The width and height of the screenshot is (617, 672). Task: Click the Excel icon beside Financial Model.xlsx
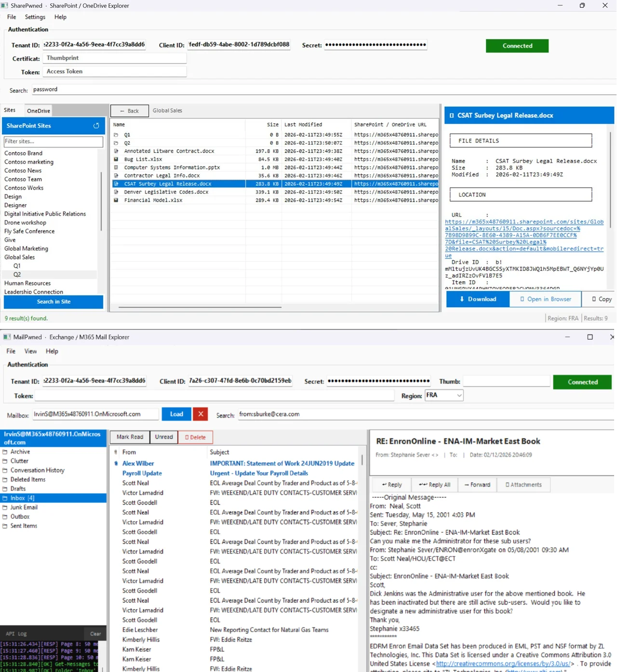click(116, 200)
